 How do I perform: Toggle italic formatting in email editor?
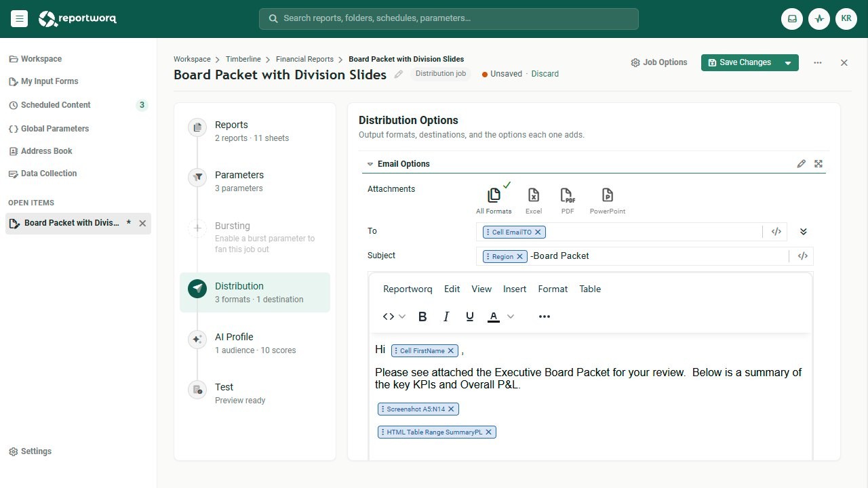pyautogui.click(x=446, y=317)
